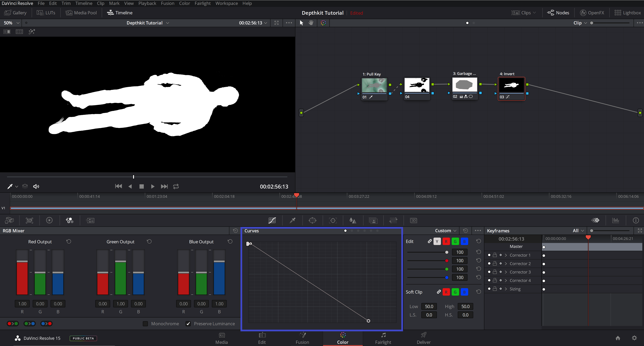This screenshot has height=346, width=644.
Task: Toggle the green curve channel in Edit
Action: coord(455,242)
